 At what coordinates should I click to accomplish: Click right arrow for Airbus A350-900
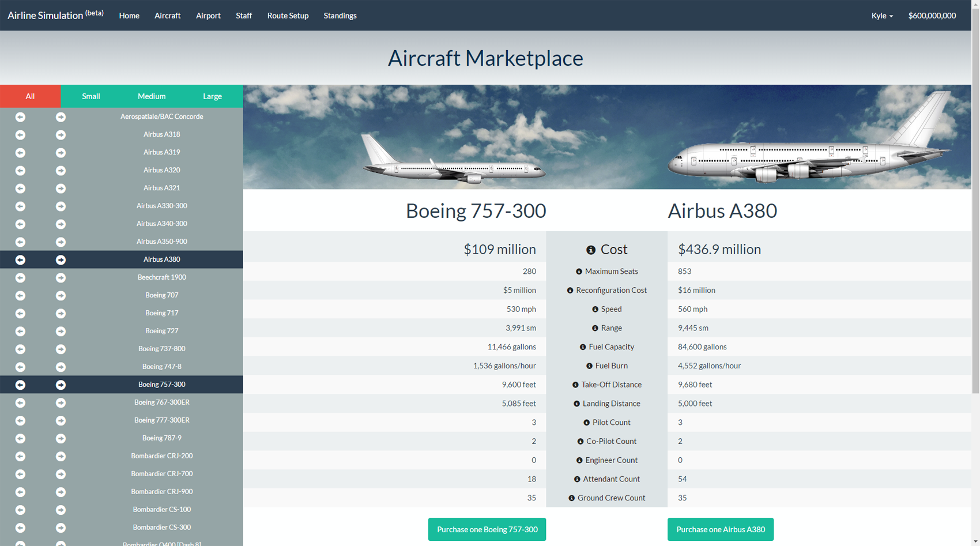pyautogui.click(x=61, y=242)
